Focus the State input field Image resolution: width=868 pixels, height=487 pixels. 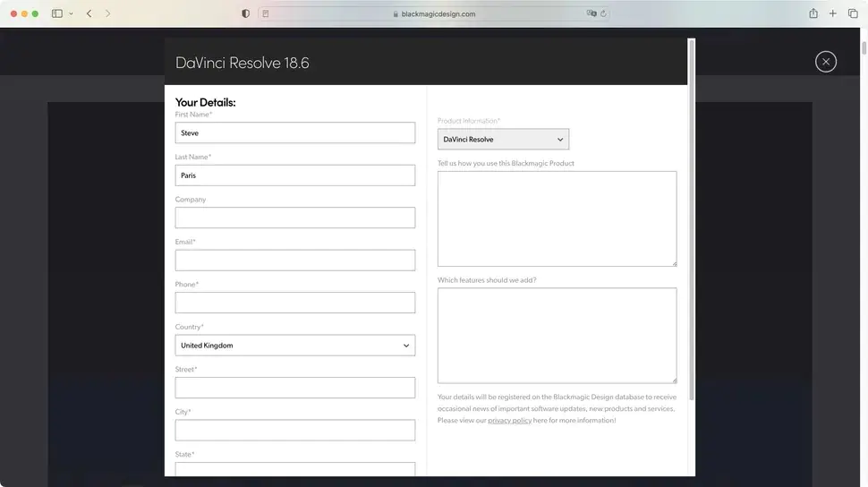pos(295,469)
